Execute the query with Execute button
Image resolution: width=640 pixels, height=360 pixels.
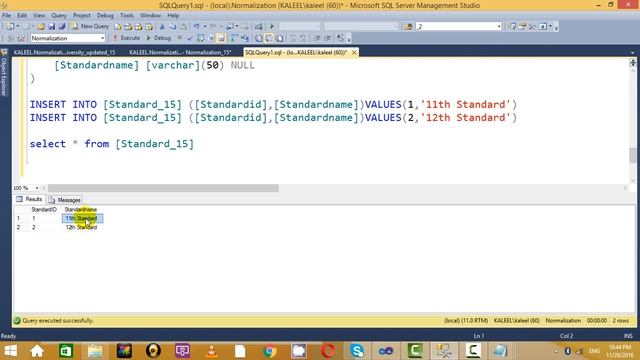(x=127, y=38)
